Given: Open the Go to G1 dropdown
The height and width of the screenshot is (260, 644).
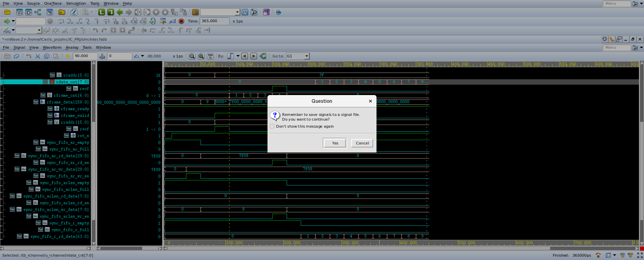Looking at the screenshot, I should [306, 56].
